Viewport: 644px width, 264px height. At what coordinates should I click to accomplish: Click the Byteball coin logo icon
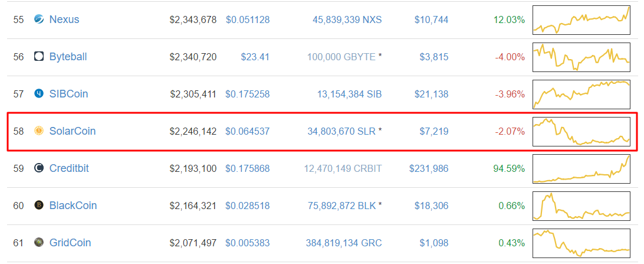[38, 57]
